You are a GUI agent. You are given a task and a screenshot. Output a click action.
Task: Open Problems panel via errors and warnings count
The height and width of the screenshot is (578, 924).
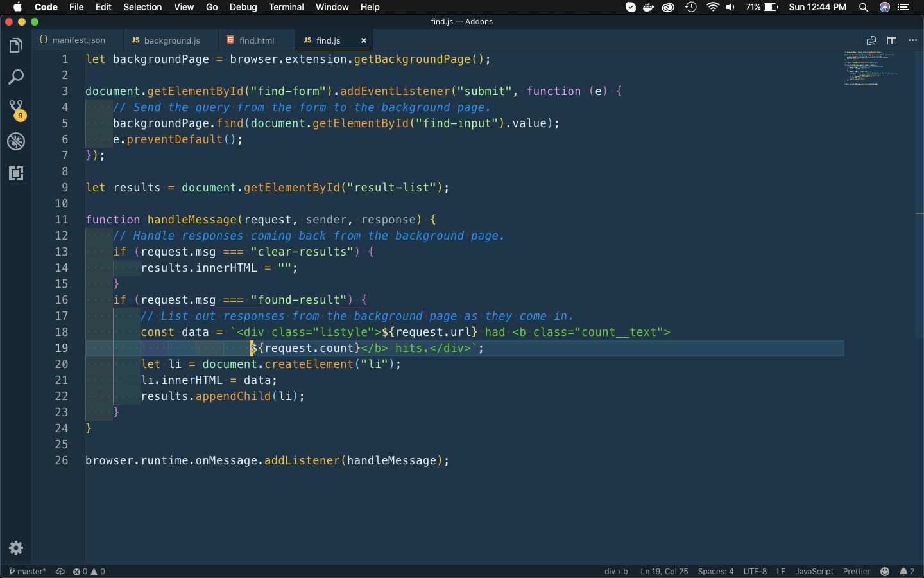89,571
